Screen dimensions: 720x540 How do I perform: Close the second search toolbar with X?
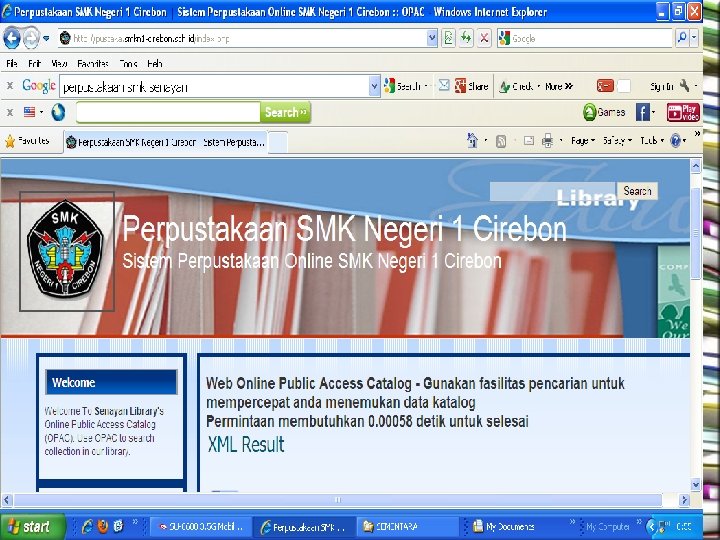10,112
